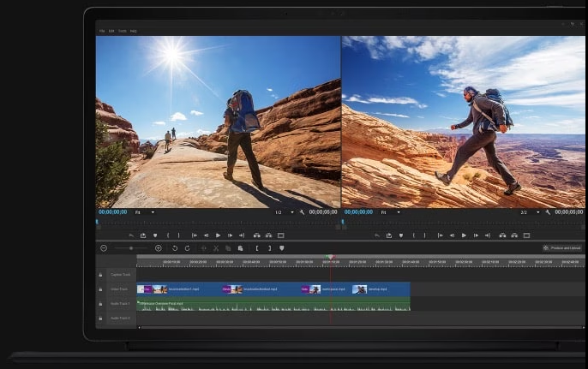
Task: Zoom in the timeline with plus icon
Action: (158, 248)
